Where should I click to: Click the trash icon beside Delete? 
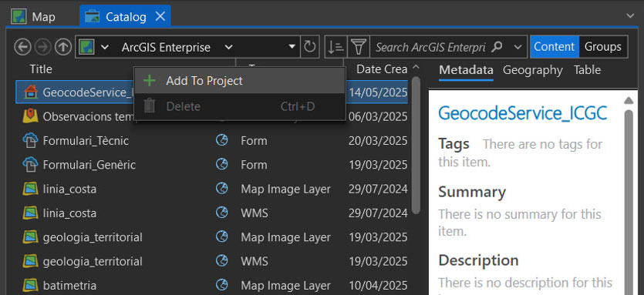click(x=149, y=106)
